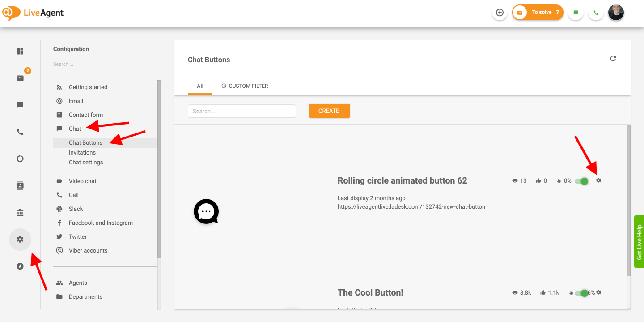Viewport: 644px width, 322px height.
Task: Open the Customers contact card sidebar icon
Action: pos(20,186)
